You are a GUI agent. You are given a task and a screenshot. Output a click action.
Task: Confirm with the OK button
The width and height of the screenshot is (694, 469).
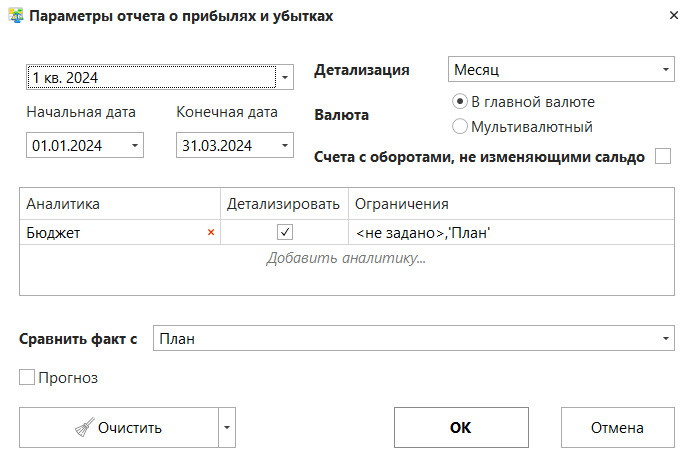tap(460, 428)
